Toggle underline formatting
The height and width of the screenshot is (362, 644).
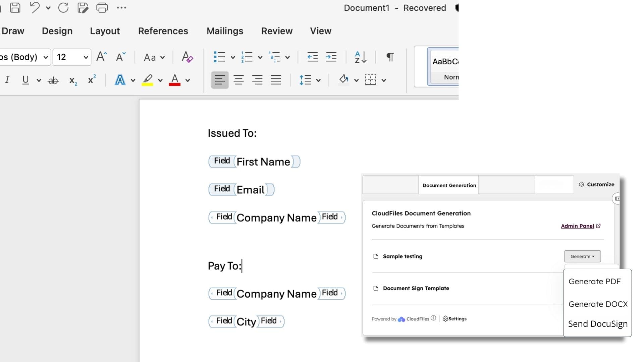[x=25, y=80]
